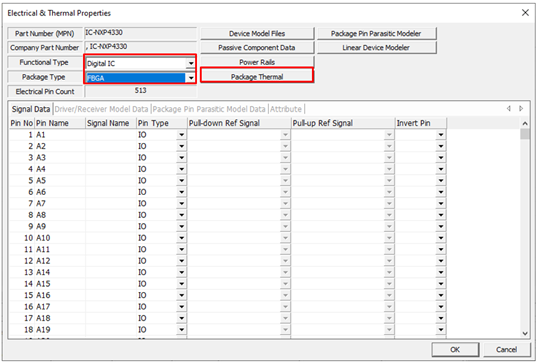This screenshot has height=364, width=538.
Task: Open Pin Type dropdown for pin A1
Action: tap(182, 135)
